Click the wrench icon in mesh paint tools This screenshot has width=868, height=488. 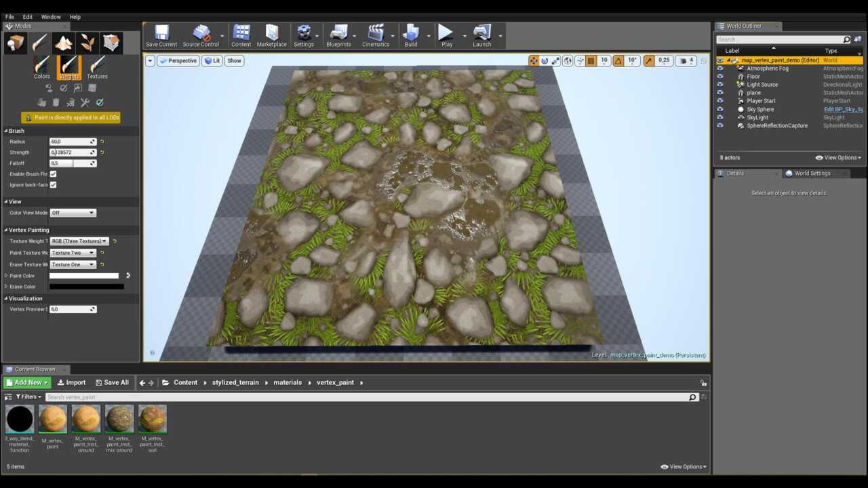pyautogui.click(x=85, y=102)
